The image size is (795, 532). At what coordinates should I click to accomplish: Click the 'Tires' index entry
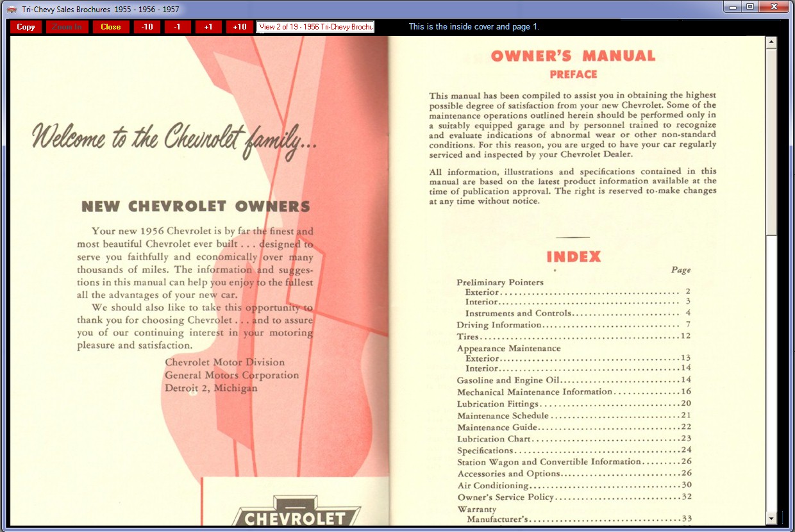click(x=574, y=337)
